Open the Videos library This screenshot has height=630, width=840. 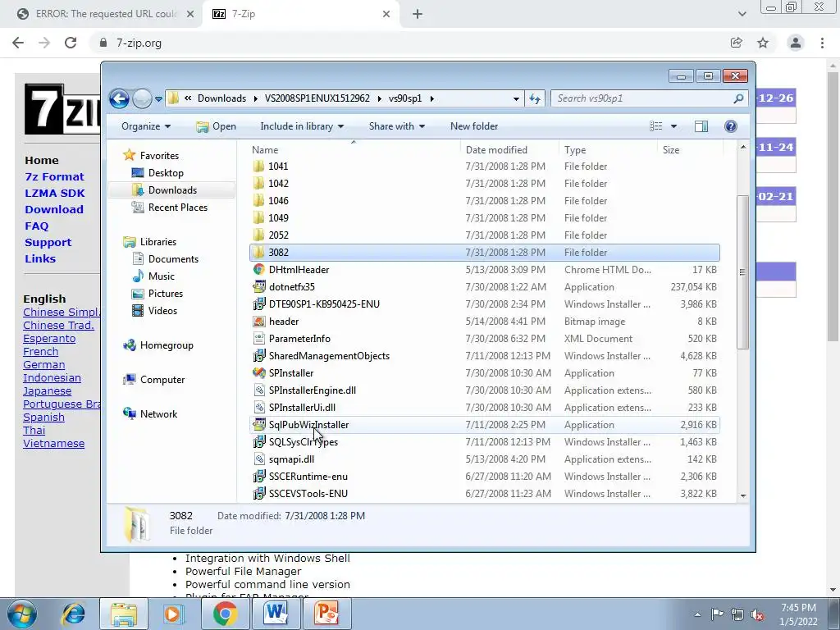tap(162, 311)
